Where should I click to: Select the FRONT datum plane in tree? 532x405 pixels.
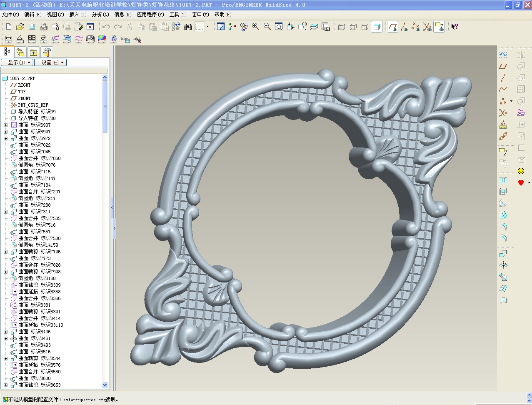coord(24,98)
